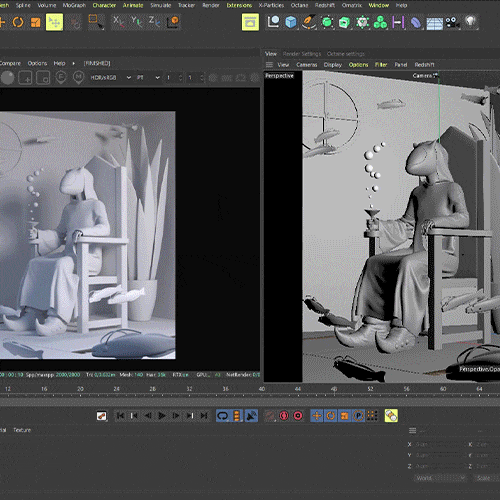Open the viewport Cameras menu
500x500 pixels.
click(306, 65)
